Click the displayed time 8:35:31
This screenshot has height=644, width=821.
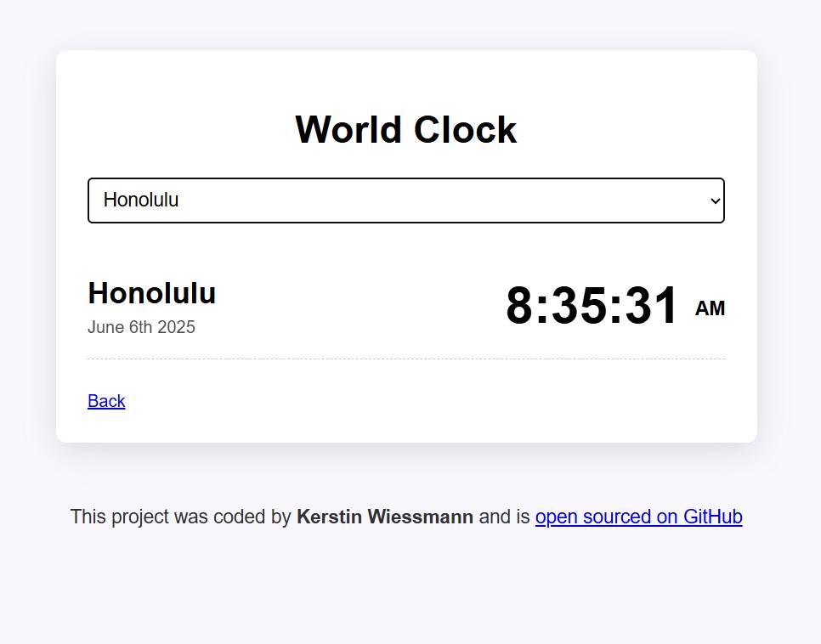592,306
